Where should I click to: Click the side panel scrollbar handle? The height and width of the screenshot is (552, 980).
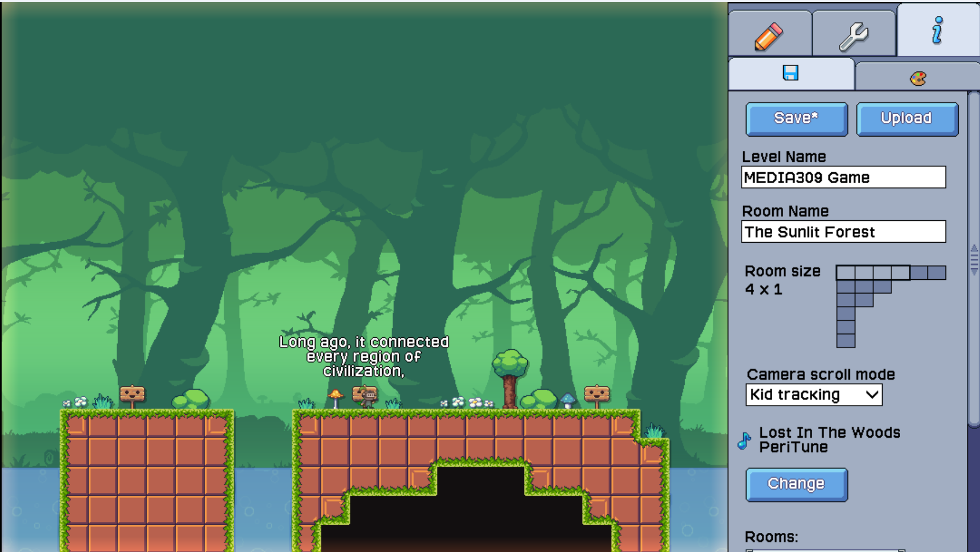(x=974, y=260)
